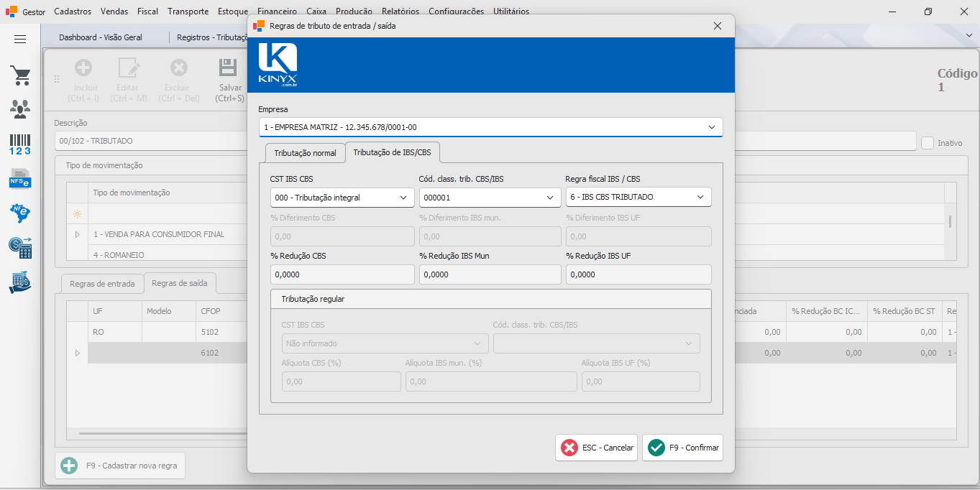This screenshot has height=490, width=980.
Task: Click the Tipo de movimentação grid vertical scrollbar
Action: click(950, 221)
